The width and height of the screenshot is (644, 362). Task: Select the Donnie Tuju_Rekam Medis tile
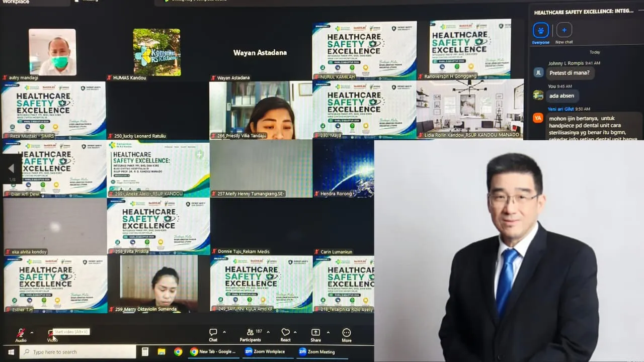pyautogui.click(x=261, y=227)
